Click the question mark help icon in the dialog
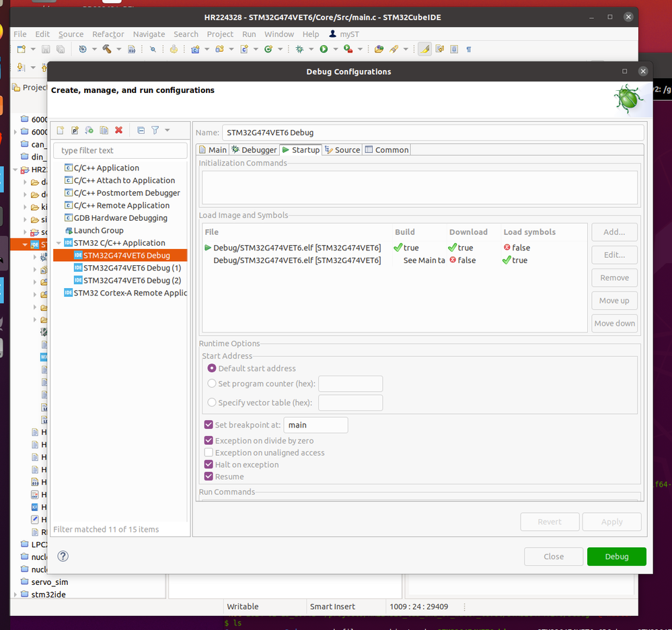 coord(63,556)
